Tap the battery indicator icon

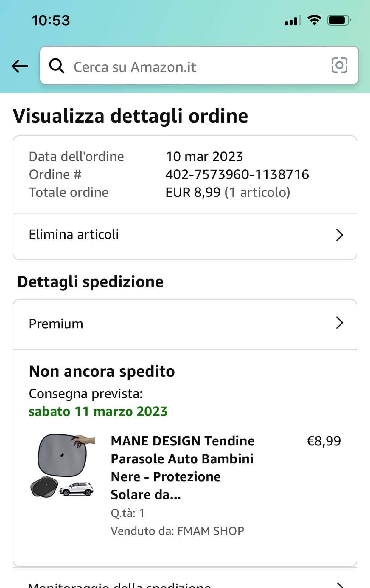pos(339,20)
